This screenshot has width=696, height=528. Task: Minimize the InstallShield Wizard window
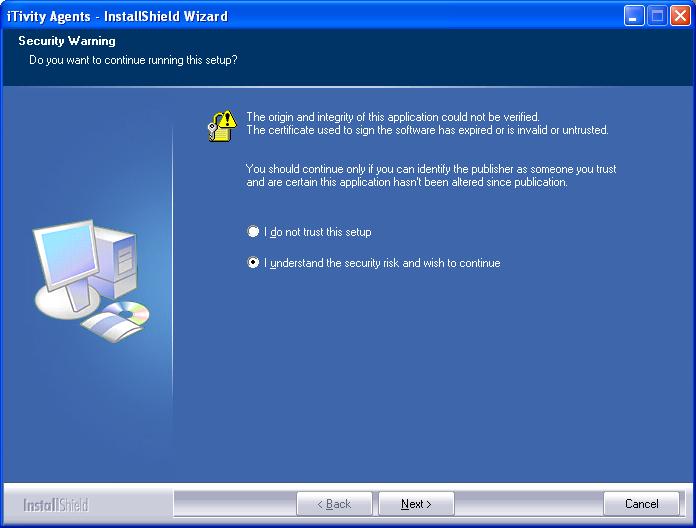click(x=634, y=16)
